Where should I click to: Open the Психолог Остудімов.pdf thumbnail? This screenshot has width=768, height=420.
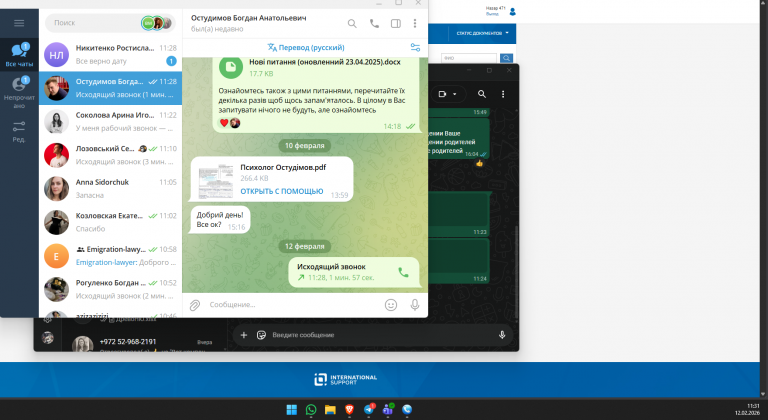point(216,182)
